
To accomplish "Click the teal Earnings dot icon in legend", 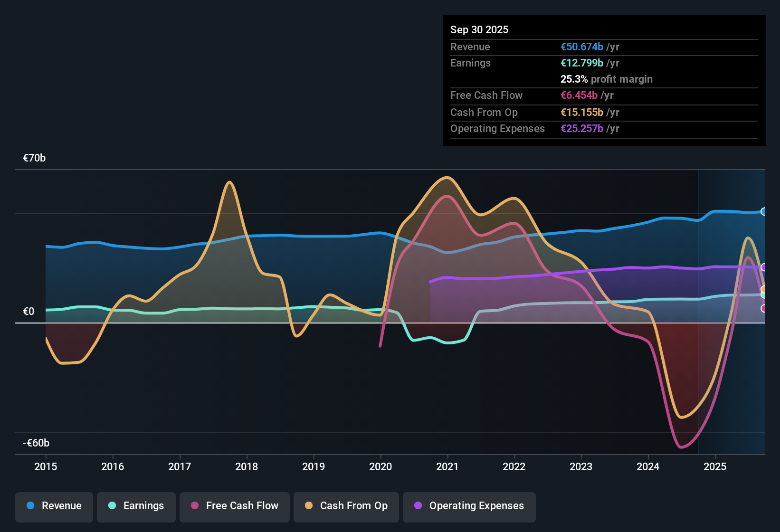I will point(112,506).
